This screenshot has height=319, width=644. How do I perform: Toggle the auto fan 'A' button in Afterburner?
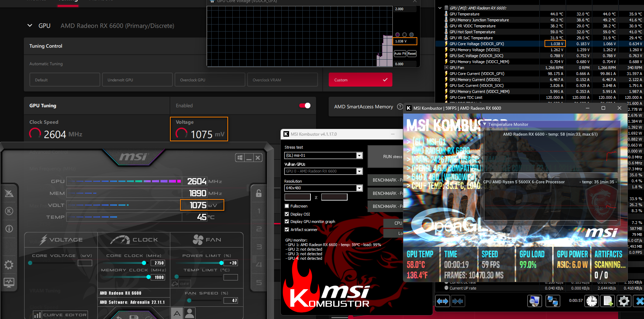177,313
